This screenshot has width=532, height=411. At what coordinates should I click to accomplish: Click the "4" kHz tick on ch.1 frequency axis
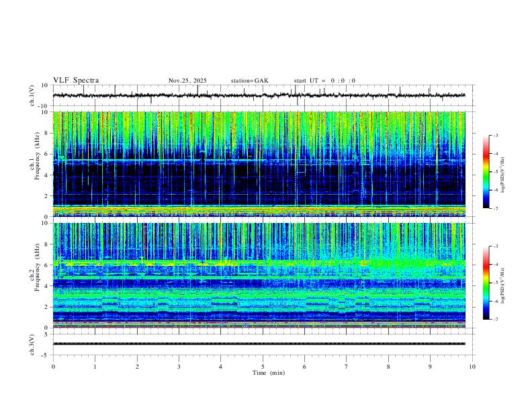pos(47,175)
